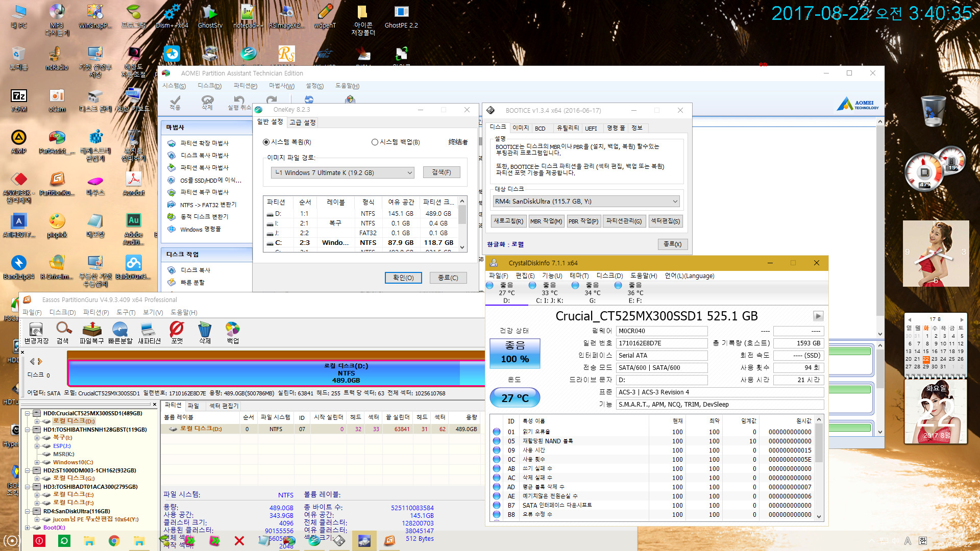980x551 pixels.
Task: Click the blue D: partition bar in PartitionGuru
Action: click(276, 373)
